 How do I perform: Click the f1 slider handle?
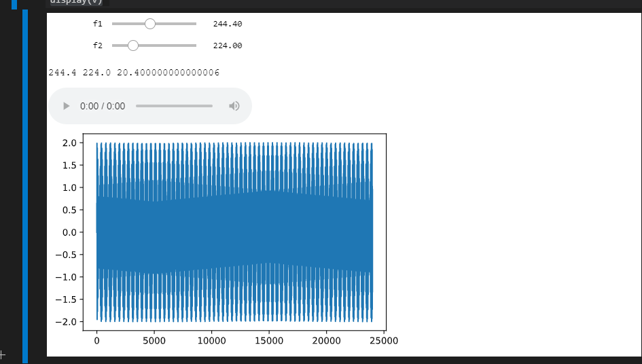[x=150, y=24]
